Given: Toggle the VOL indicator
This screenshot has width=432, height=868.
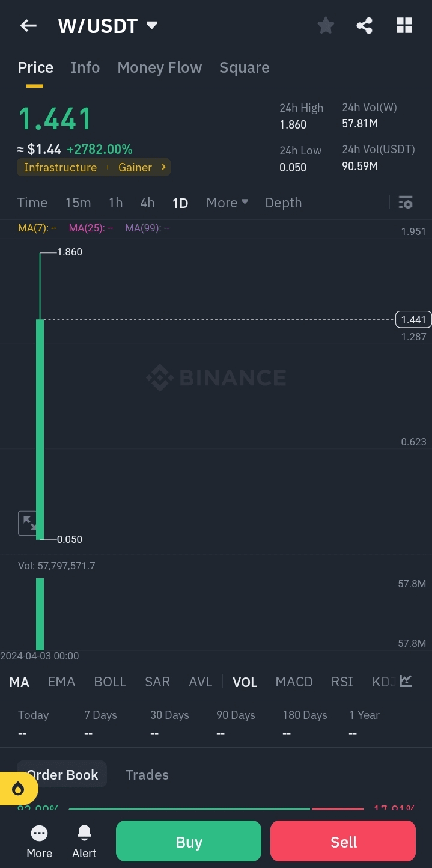Looking at the screenshot, I should tap(245, 682).
